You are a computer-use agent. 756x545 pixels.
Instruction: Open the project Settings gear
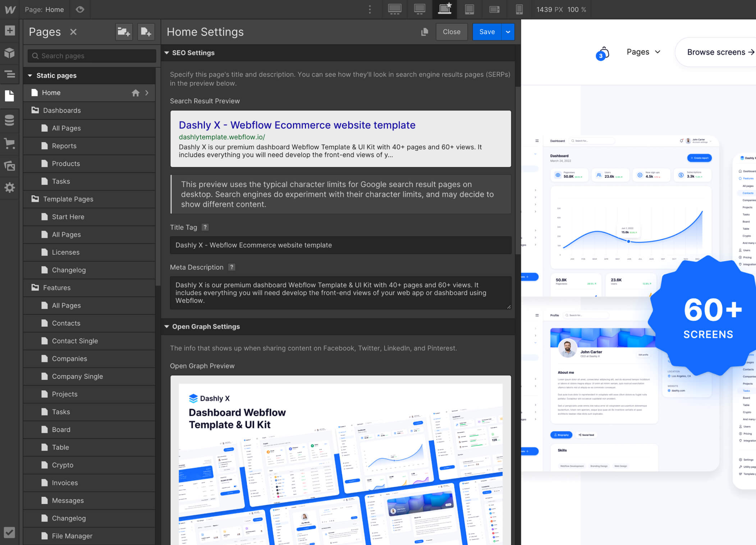[10, 187]
